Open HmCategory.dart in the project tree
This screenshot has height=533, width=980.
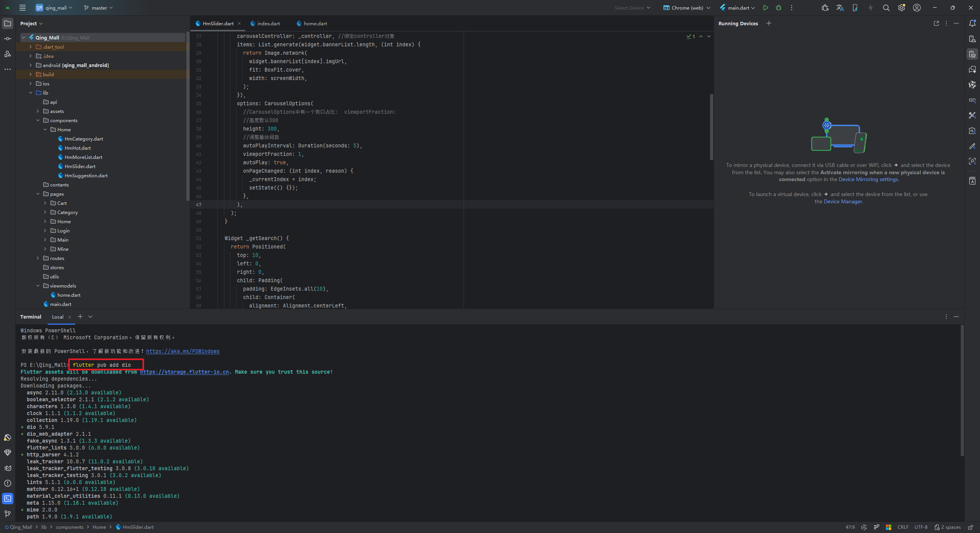tap(83, 139)
